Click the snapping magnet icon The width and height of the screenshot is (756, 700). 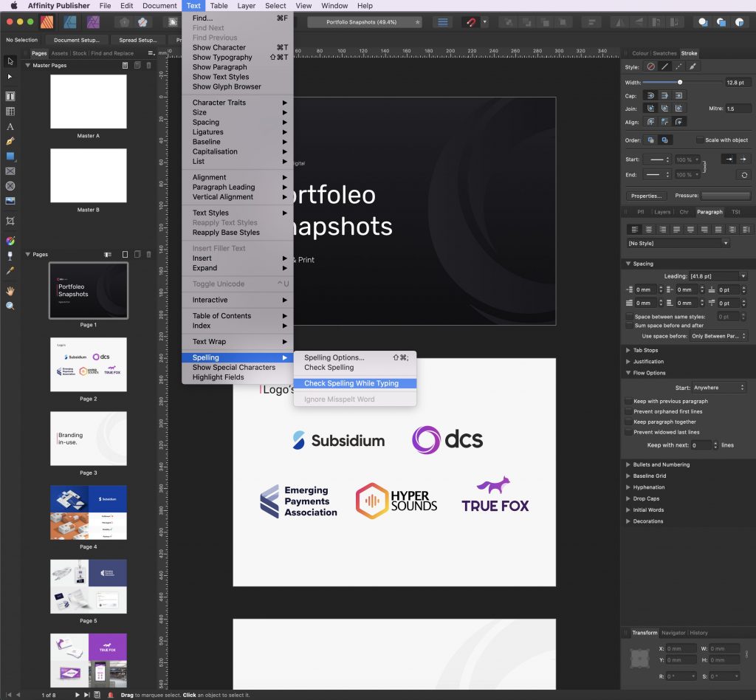tap(470, 22)
